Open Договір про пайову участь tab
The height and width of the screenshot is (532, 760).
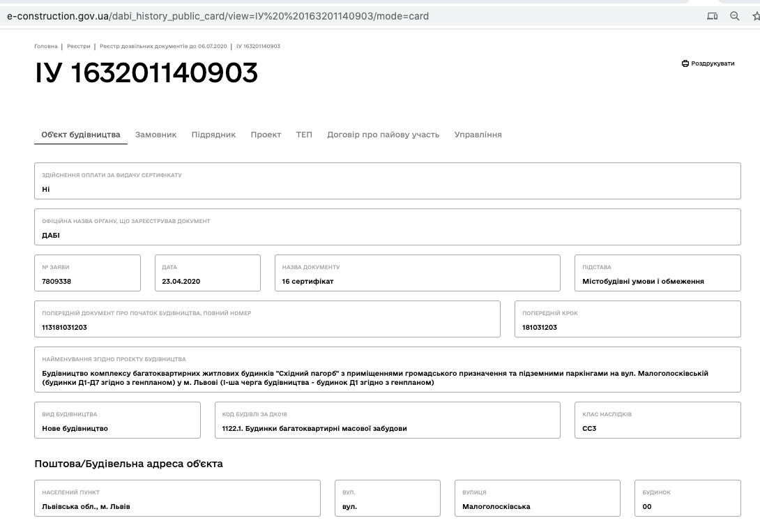click(383, 135)
